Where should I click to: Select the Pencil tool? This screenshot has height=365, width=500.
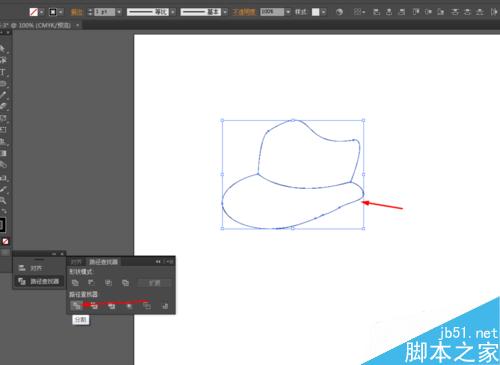3,95
